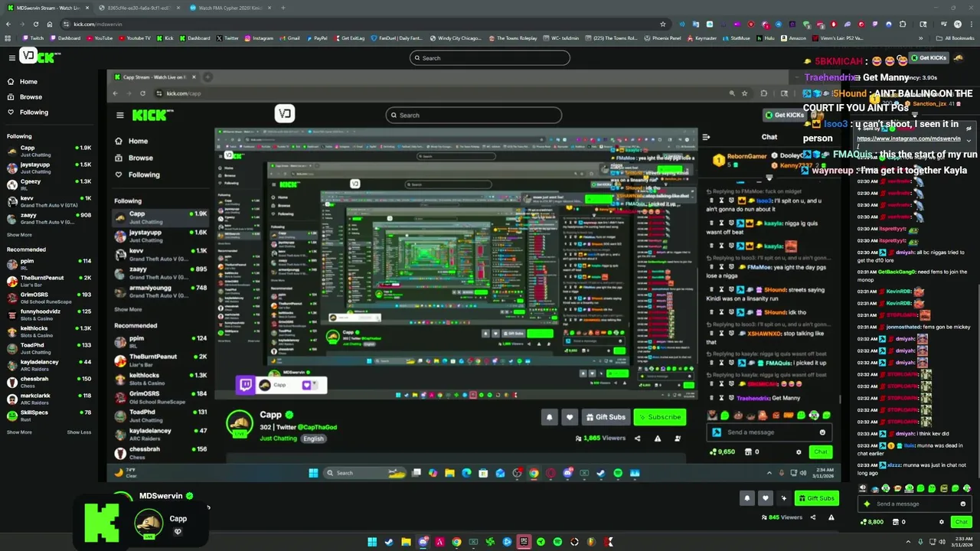This screenshot has width=980, height=551.
Task: Collapse the pinned Instagram link chevron in chat
Action: tap(969, 141)
